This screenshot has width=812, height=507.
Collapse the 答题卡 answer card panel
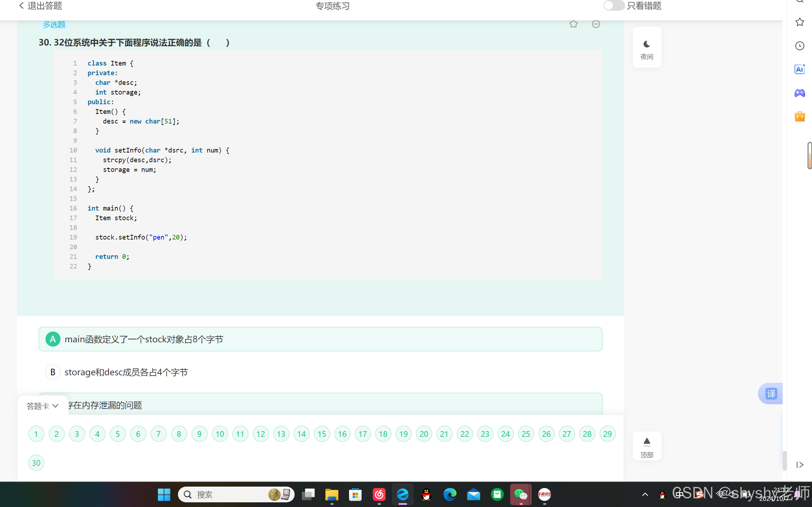43,406
